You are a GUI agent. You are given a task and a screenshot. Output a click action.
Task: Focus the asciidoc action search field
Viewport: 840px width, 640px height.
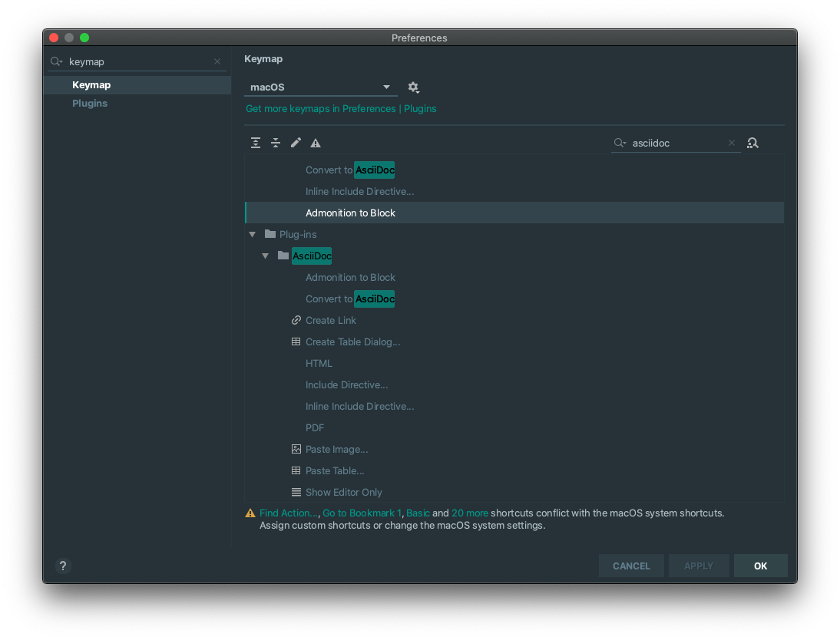(677, 143)
